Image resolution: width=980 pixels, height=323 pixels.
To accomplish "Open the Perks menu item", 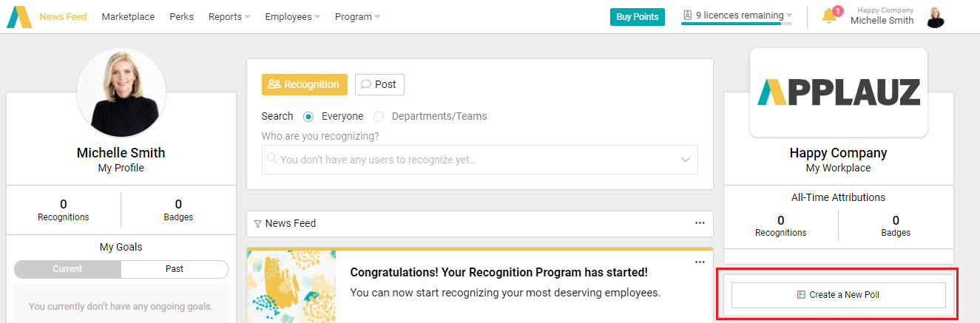I will click(181, 16).
